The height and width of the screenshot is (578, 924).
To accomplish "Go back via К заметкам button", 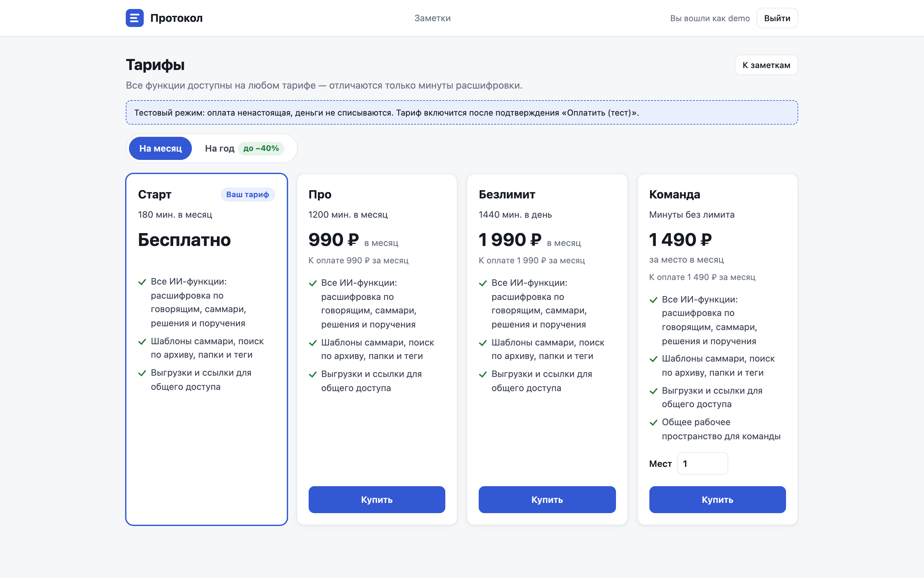I will click(766, 65).
